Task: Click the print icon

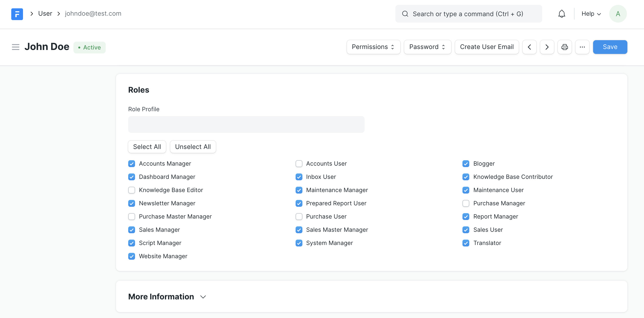Action: [564, 47]
